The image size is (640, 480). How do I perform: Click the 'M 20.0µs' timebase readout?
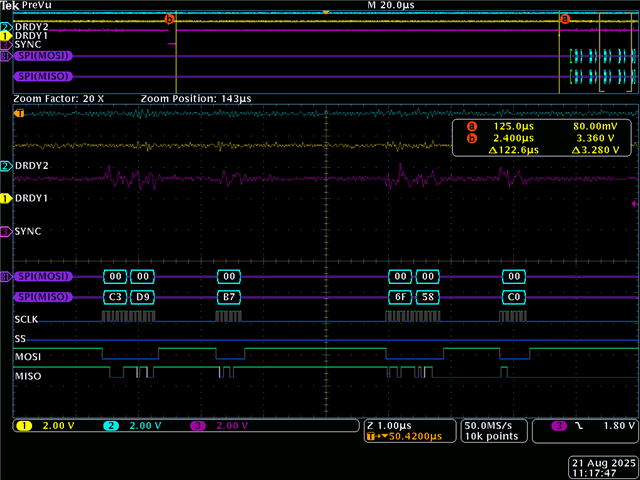(391, 5)
